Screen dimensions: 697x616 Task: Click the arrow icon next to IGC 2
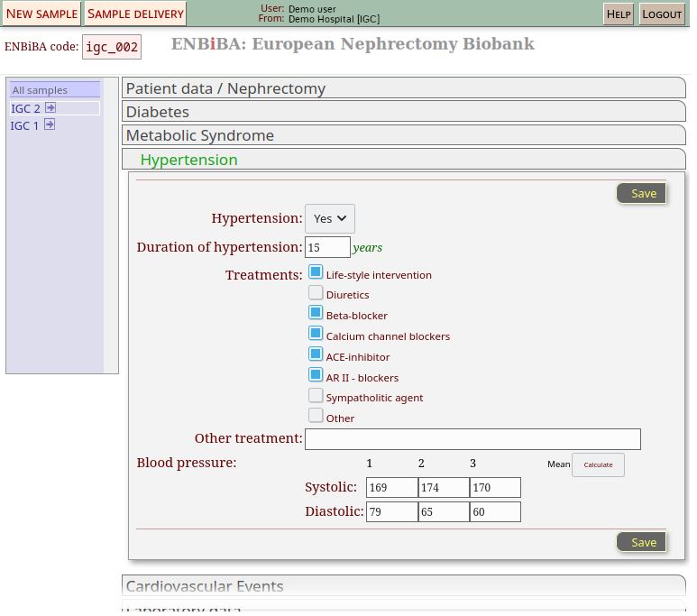pyautogui.click(x=50, y=108)
